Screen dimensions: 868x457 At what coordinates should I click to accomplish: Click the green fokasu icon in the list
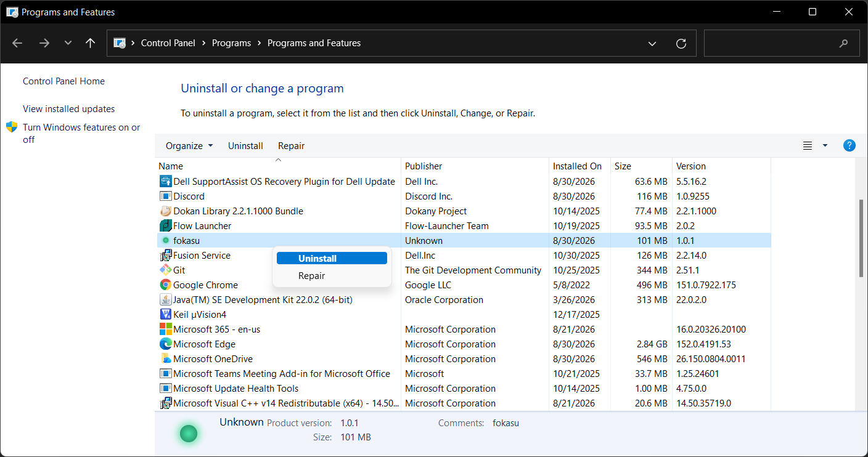pos(165,240)
